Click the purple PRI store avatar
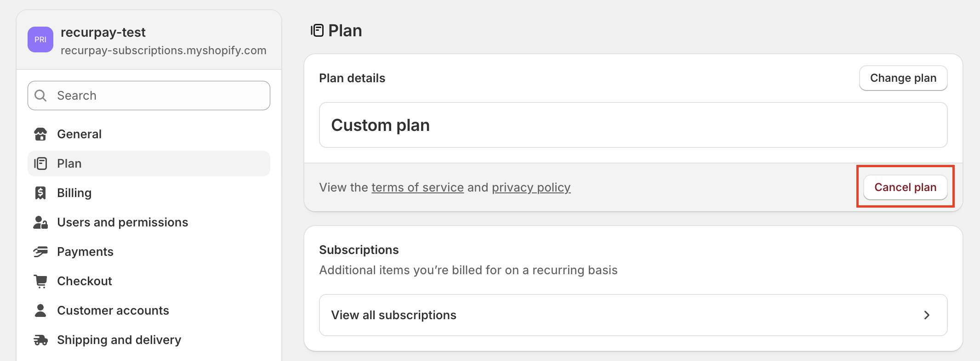Viewport: 980px width, 361px height. point(40,39)
